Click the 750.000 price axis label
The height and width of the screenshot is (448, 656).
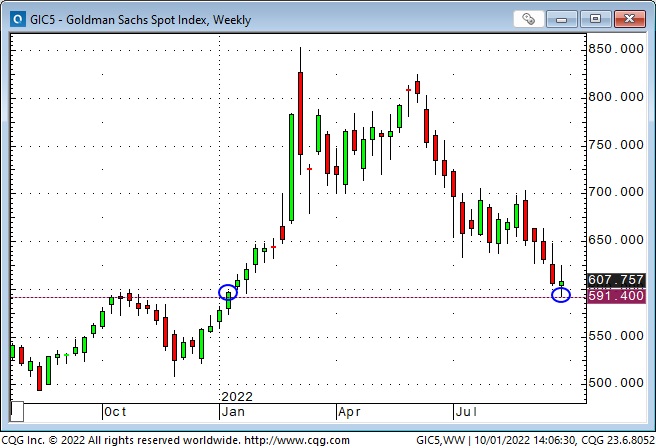point(616,145)
